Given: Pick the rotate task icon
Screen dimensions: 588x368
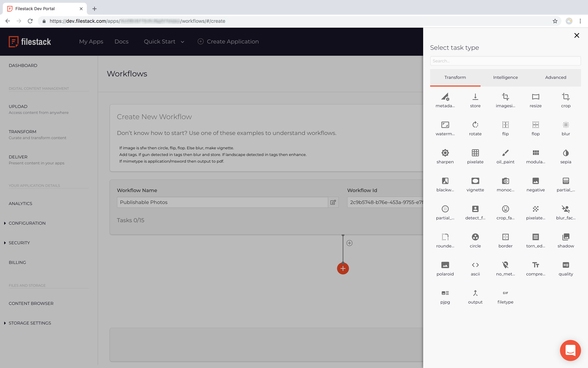Looking at the screenshot, I should 475,125.
